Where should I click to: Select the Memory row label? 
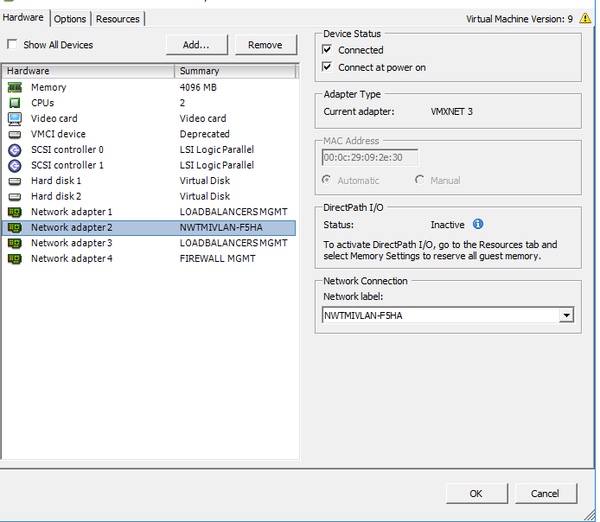coord(49,88)
